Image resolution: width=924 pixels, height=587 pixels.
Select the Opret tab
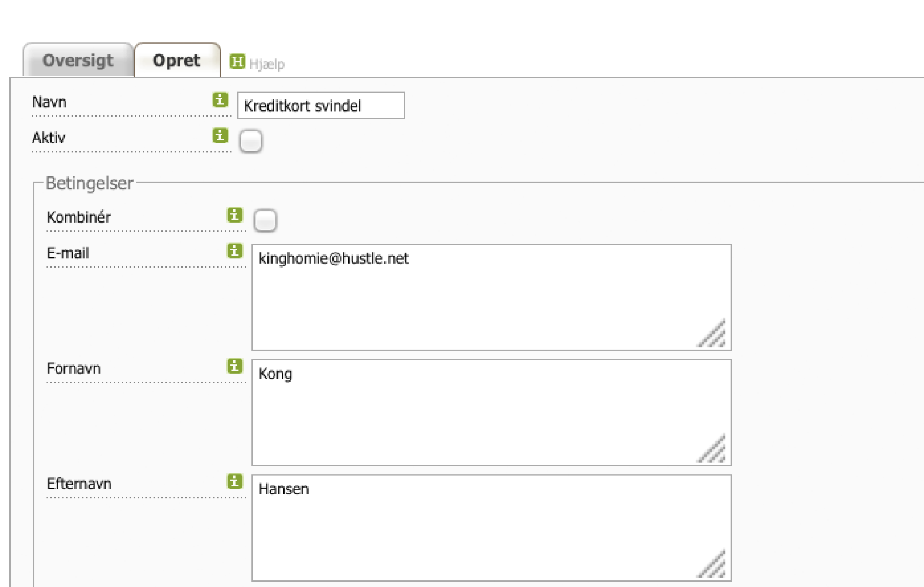177,60
